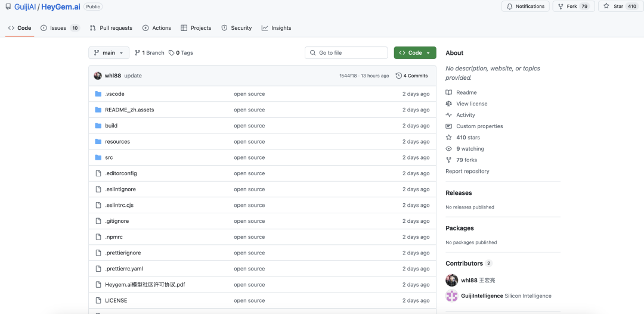
Task: Click the Notifications button
Action: [525, 6]
